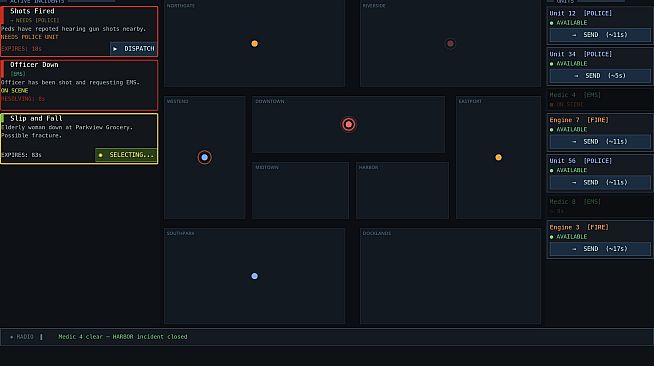
Task: Click the NORTHGATE zone label
Action: 181,6
